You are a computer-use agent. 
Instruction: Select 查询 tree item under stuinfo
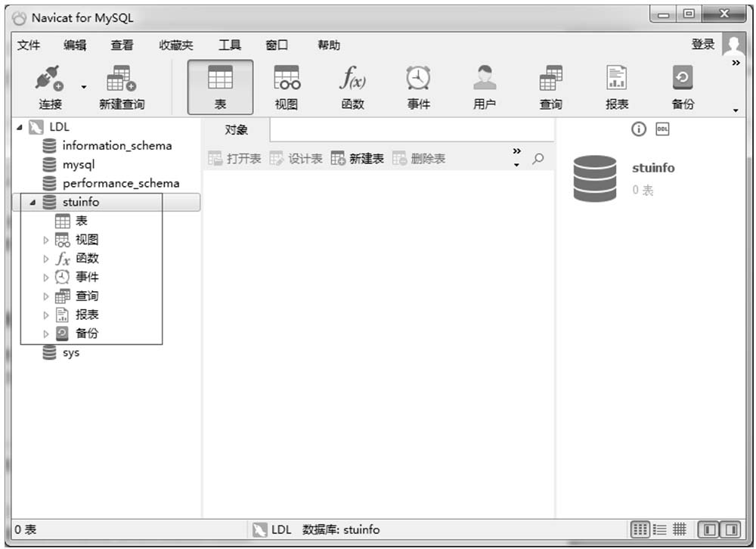point(87,296)
